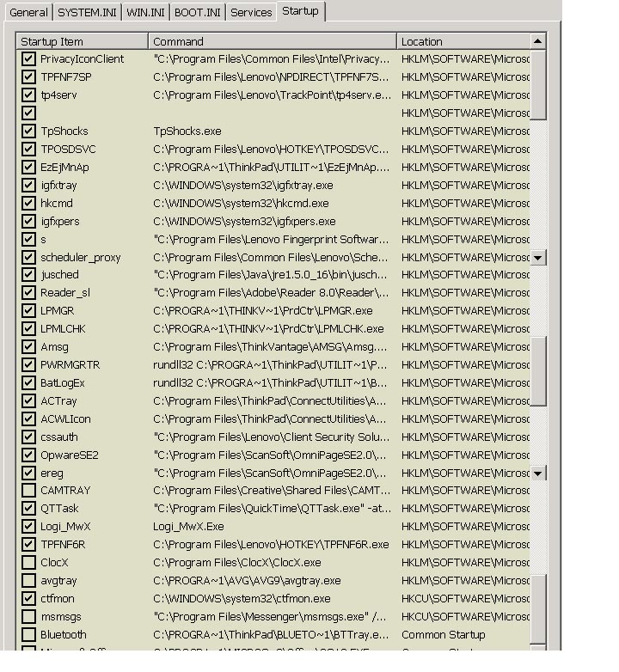The image size is (619, 672).
Task: Click the jre1.5.0_16 jusched command path
Action: [270, 275]
